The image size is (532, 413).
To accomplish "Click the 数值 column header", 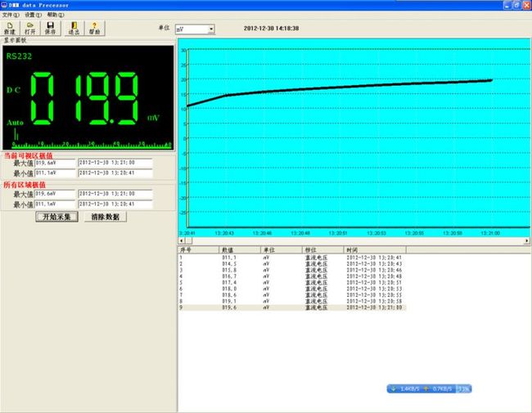I will point(240,250).
